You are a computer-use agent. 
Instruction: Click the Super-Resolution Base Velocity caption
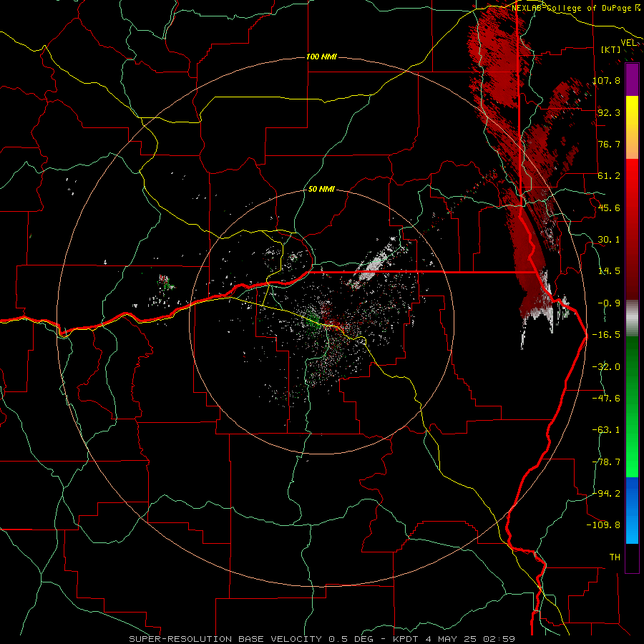(321, 639)
